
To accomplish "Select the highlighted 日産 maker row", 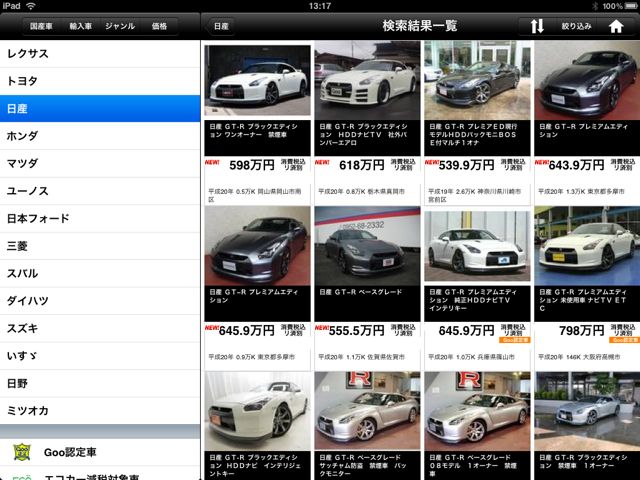I will (100, 109).
